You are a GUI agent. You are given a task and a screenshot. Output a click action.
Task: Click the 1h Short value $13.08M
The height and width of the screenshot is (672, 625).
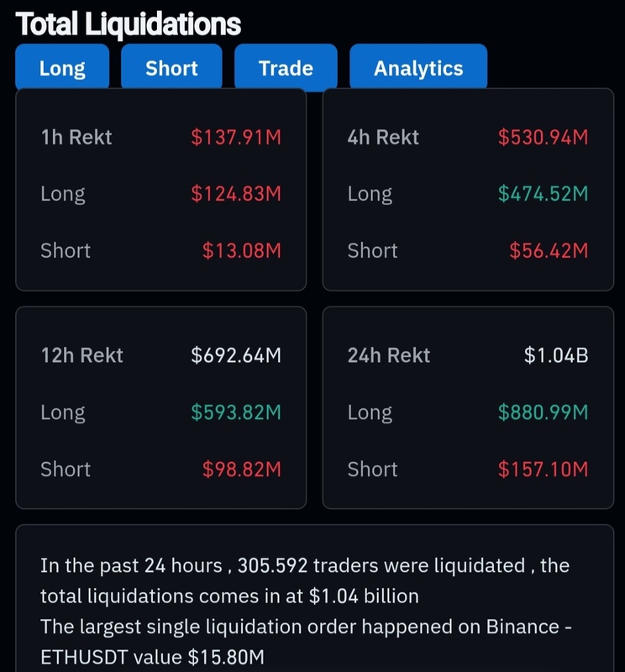point(242,250)
